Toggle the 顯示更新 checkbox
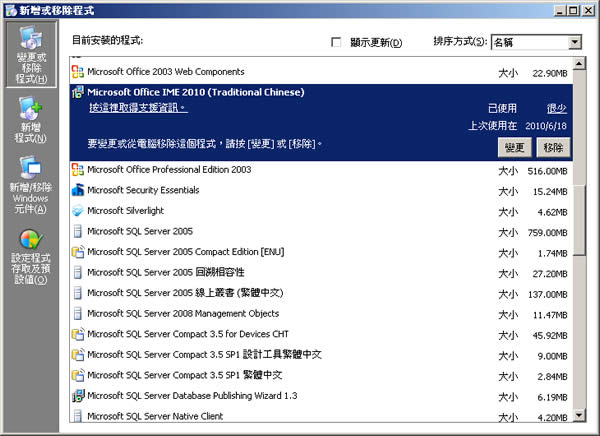Image resolution: width=600 pixels, height=436 pixels. pyautogui.click(x=336, y=42)
